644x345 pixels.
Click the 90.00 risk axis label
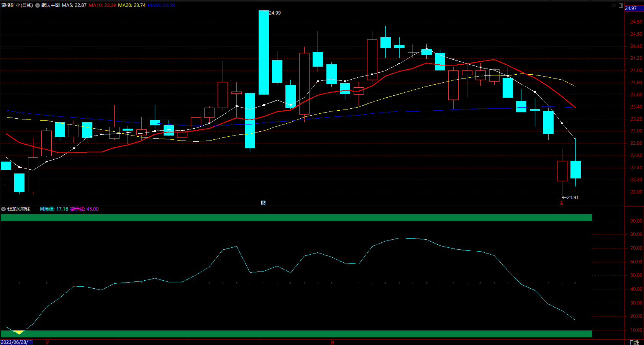point(636,221)
